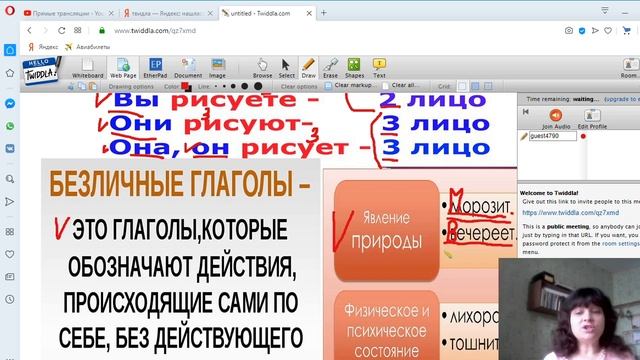
Task: Open the Web Page tool
Action: tap(123, 68)
